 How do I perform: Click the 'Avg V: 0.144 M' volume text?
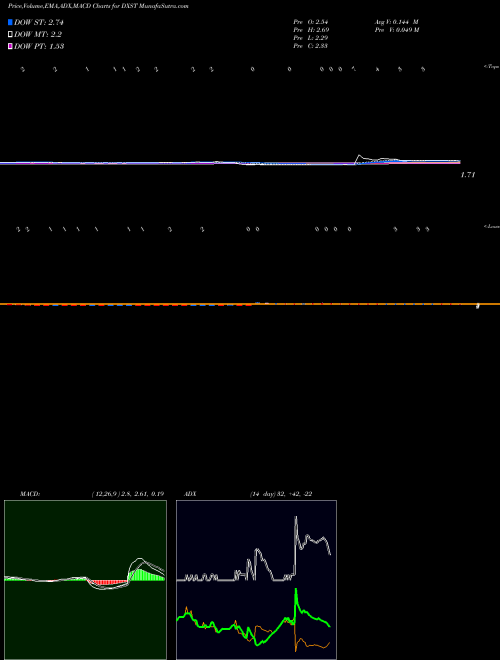point(396,22)
